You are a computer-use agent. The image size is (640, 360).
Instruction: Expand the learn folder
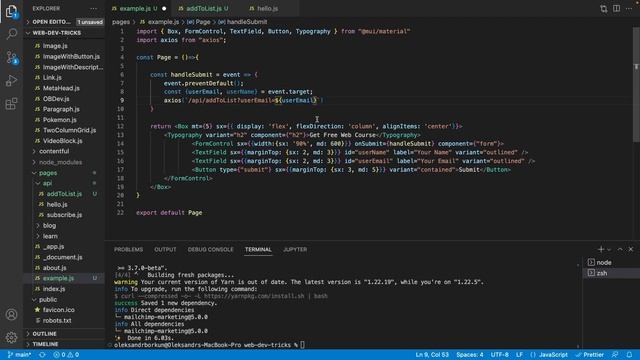[x=64, y=236]
